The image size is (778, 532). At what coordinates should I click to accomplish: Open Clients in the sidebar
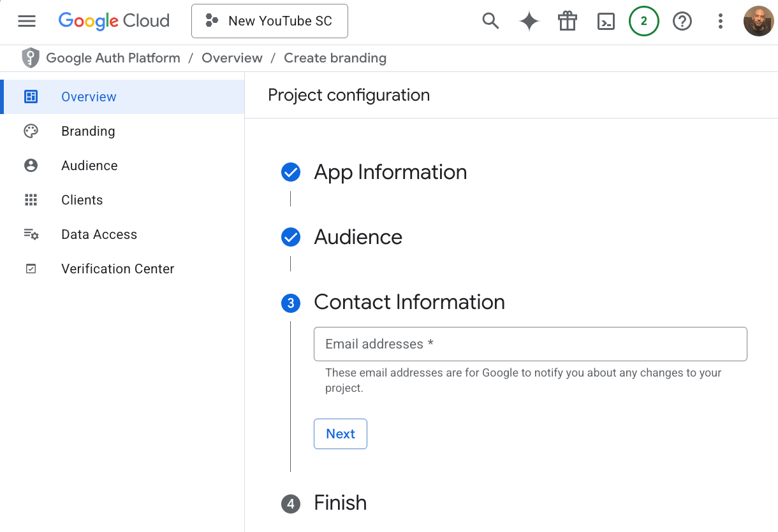pyautogui.click(x=82, y=200)
